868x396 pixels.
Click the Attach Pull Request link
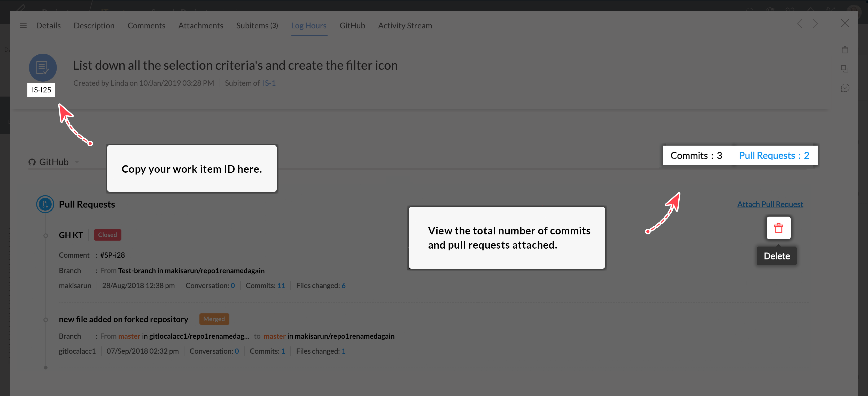tap(770, 204)
